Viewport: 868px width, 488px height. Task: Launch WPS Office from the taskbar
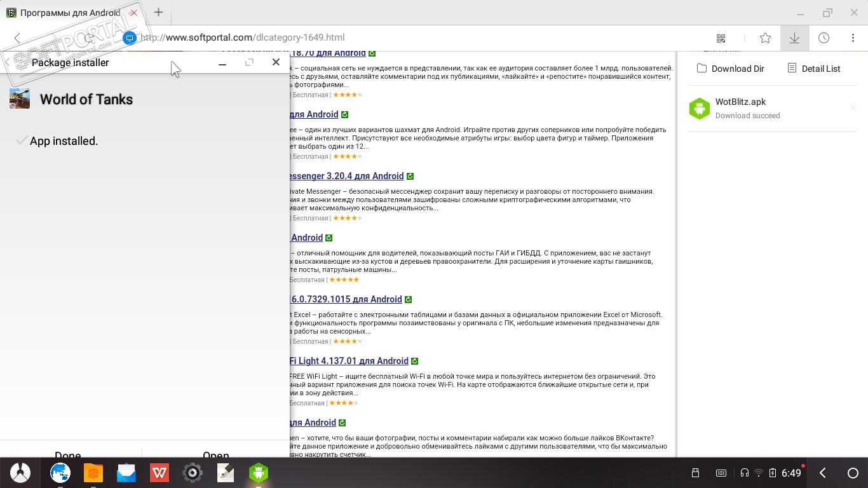pos(159,473)
